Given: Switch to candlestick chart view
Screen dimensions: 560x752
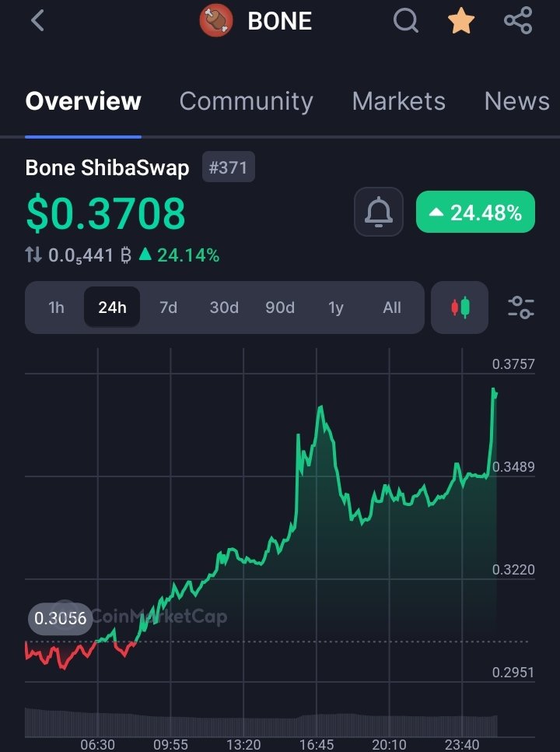Looking at the screenshot, I should pos(460,307).
